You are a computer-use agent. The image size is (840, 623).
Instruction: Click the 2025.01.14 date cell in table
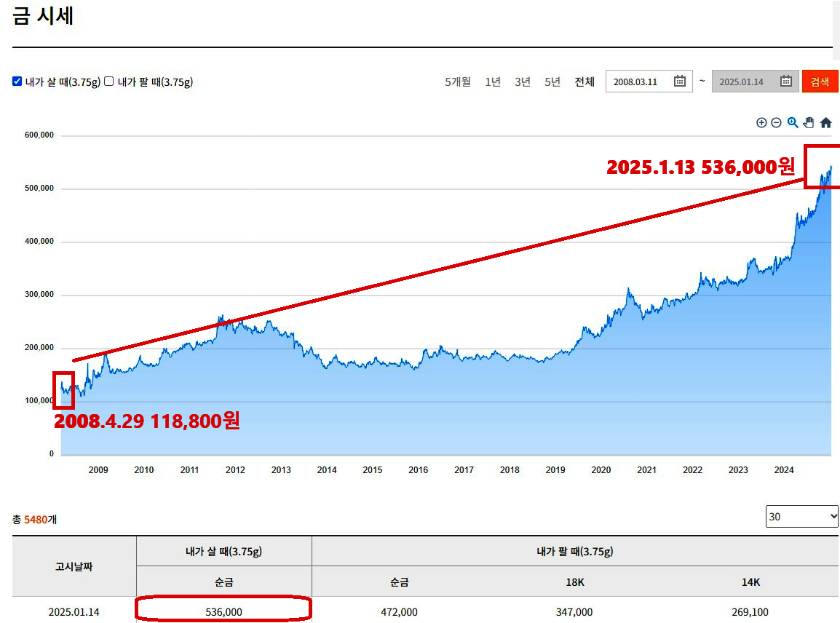coord(74,612)
